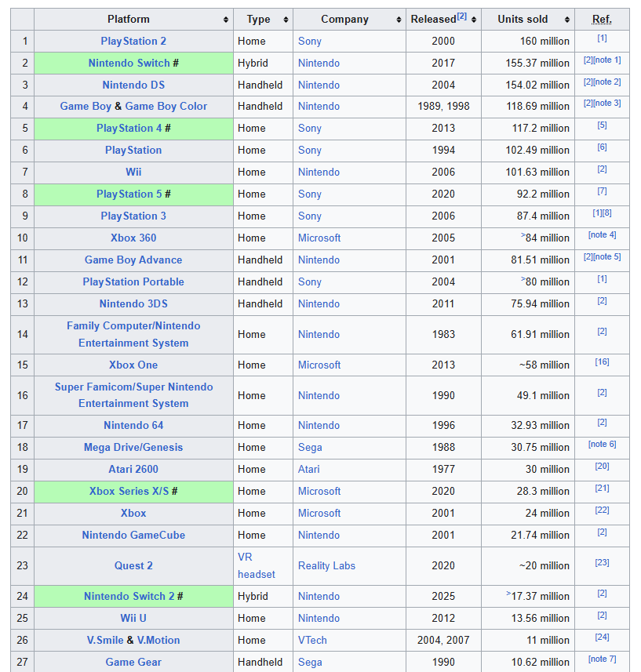Open the Nintendo Switch platform link
Image resolution: width=641 pixels, height=672 pixels.
click(129, 63)
